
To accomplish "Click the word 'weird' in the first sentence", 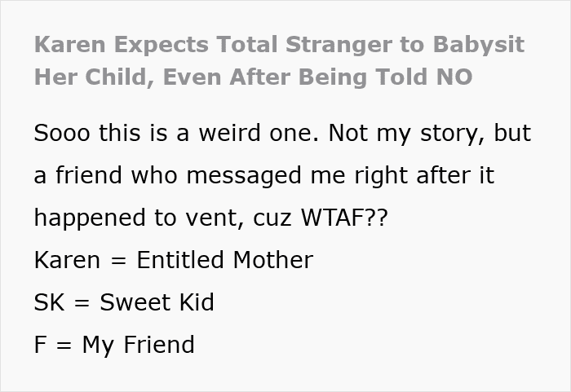I will pyautogui.click(x=229, y=133).
